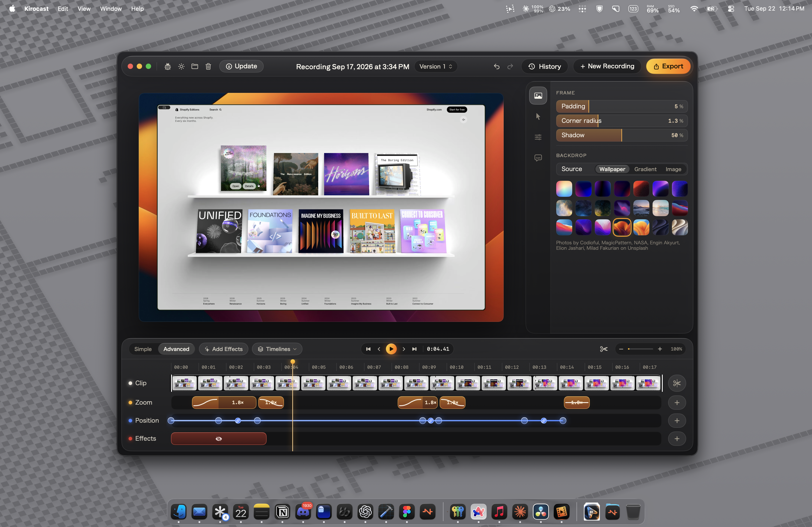Click the Export button
812x527 pixels.
tap(668, 66)
